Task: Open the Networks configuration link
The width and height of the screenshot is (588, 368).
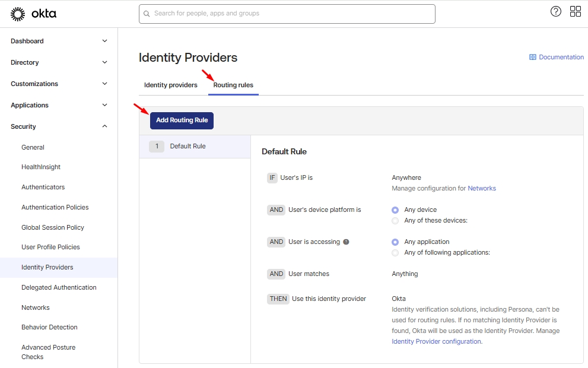Action: point(482,189)
